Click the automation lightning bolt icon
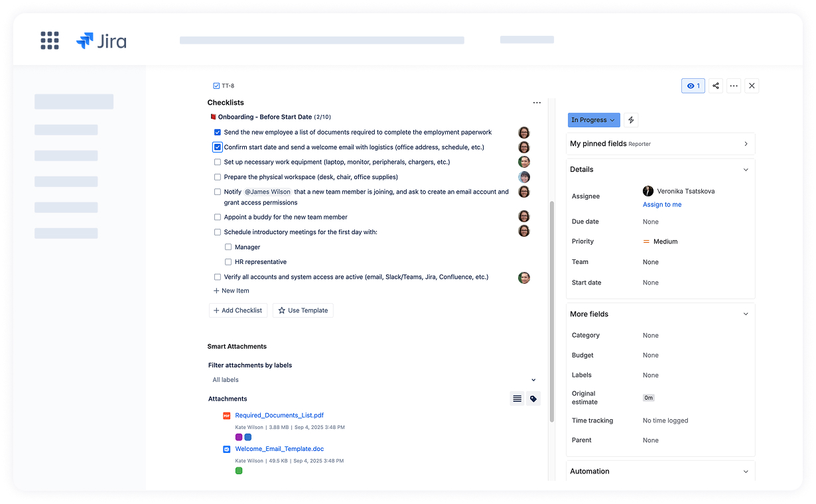Image resolution: width=816 pixels, height=504 pixels. [x=631, y=120]
